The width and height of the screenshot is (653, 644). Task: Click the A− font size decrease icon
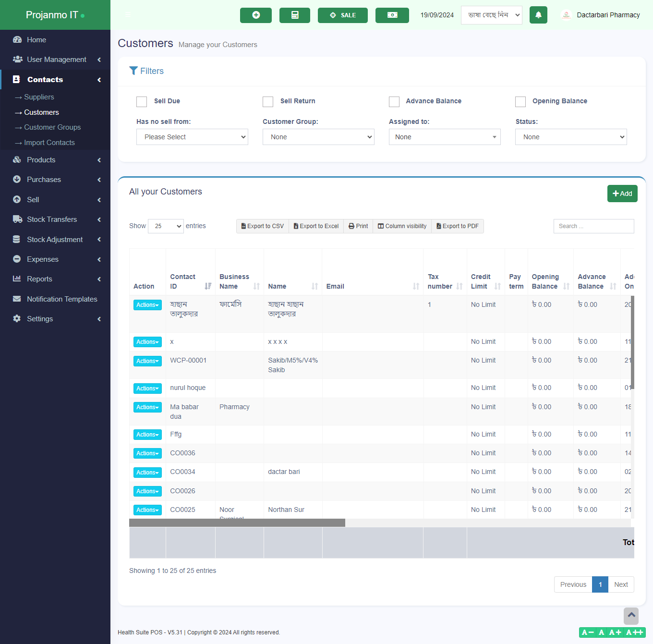point(588,632)
